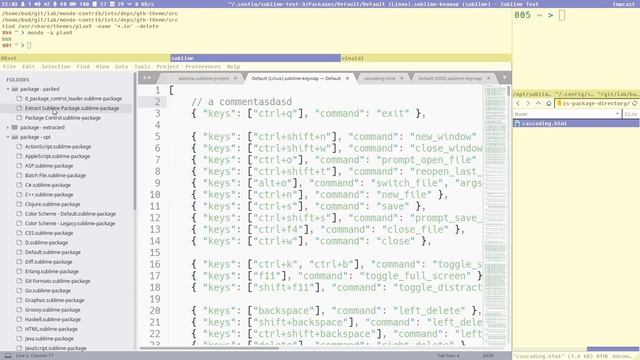Click the tab scroll arrows button
The height and width of the screenshot is (360, 640).
coord(147,78)
